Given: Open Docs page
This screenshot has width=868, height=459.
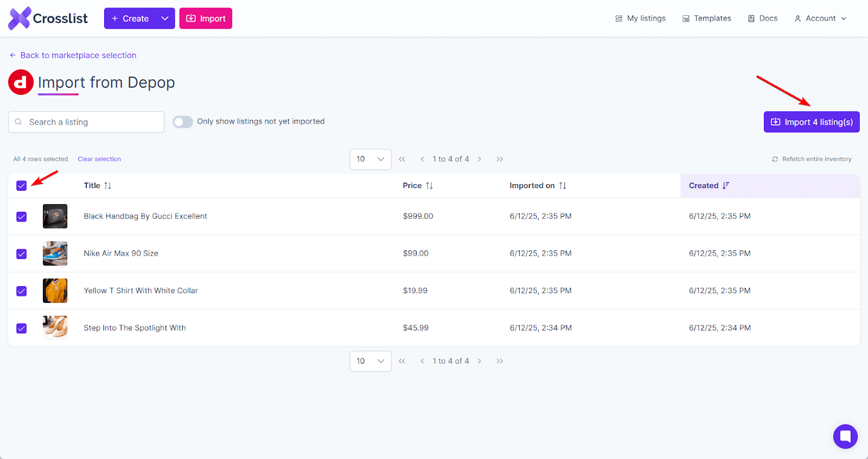Looking at the screenshot, I should 763,18.
